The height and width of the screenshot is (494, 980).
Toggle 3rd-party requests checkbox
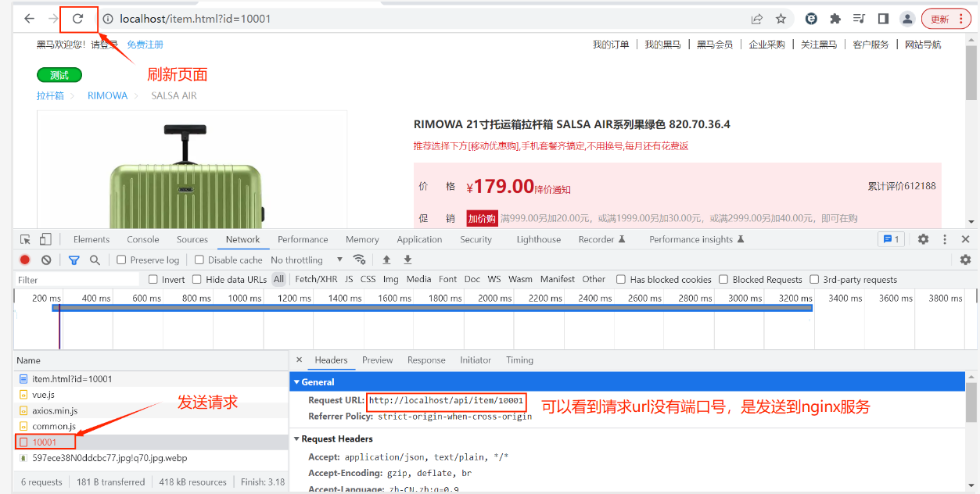pos(814,279)
